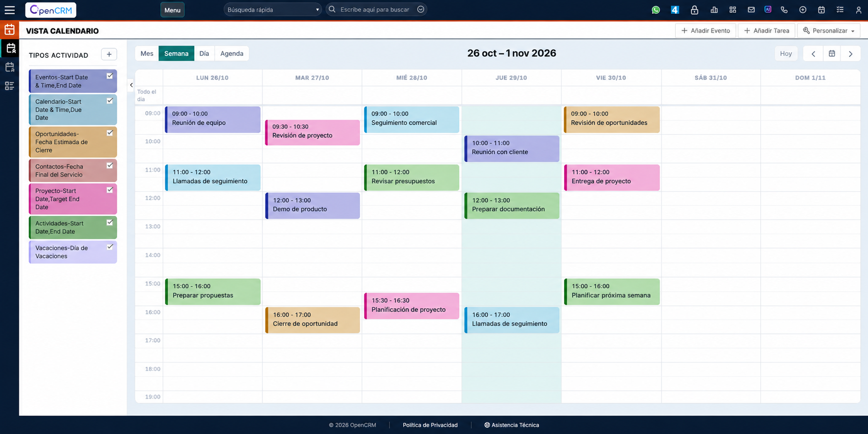The height and width of the screenshot is (434, 868).
Task: Click Añadir Evento
Action: [x=706, y=30]
